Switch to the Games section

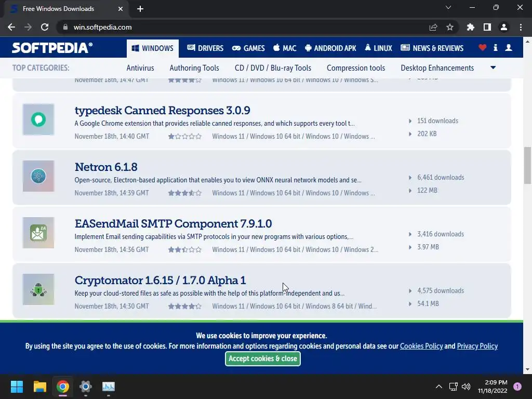[x=248, y=48]
